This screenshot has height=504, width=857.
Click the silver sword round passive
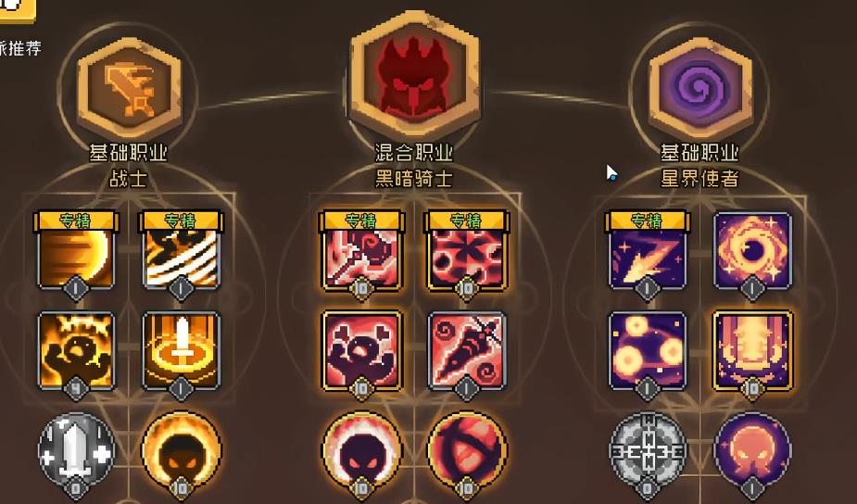coord(76,451)
